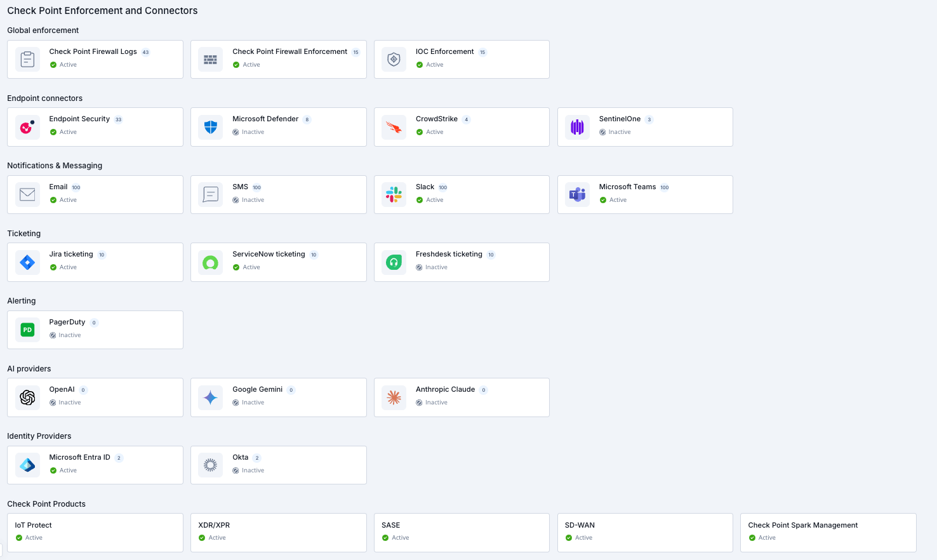937x560 pixels.
Task: Click the Microsoft Teams logo icon
Action: (578, 194)
